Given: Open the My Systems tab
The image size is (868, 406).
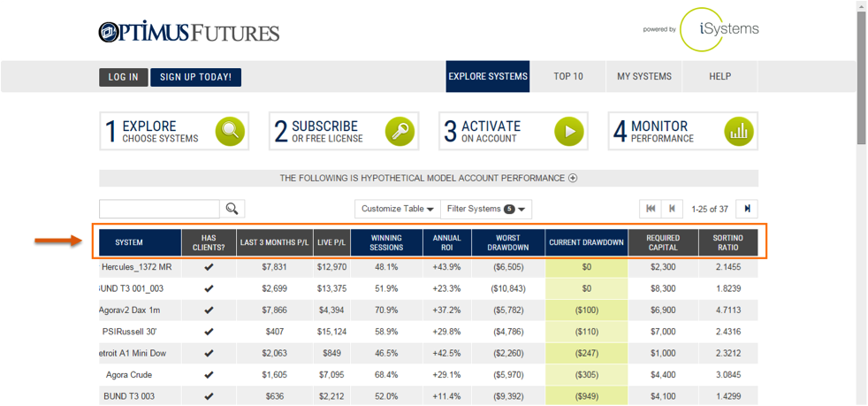Looking at the screenshot, I should (644, 76).
